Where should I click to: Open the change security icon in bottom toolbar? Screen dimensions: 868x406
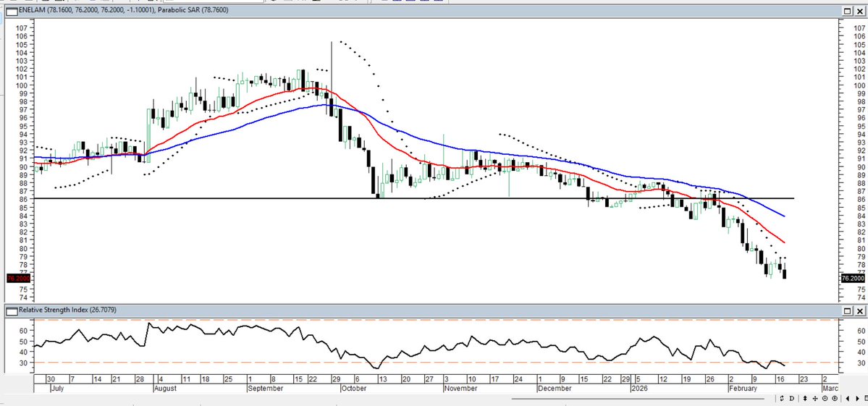point(782,398)
